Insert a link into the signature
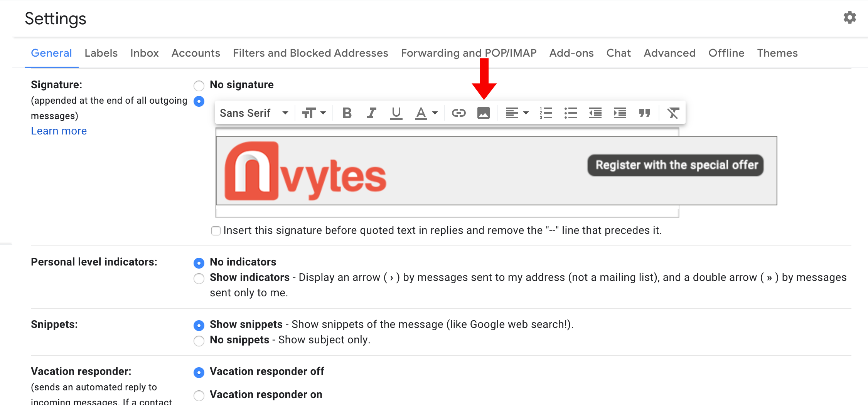This screenshot has height=405, width=868. [x=458, y=113]
